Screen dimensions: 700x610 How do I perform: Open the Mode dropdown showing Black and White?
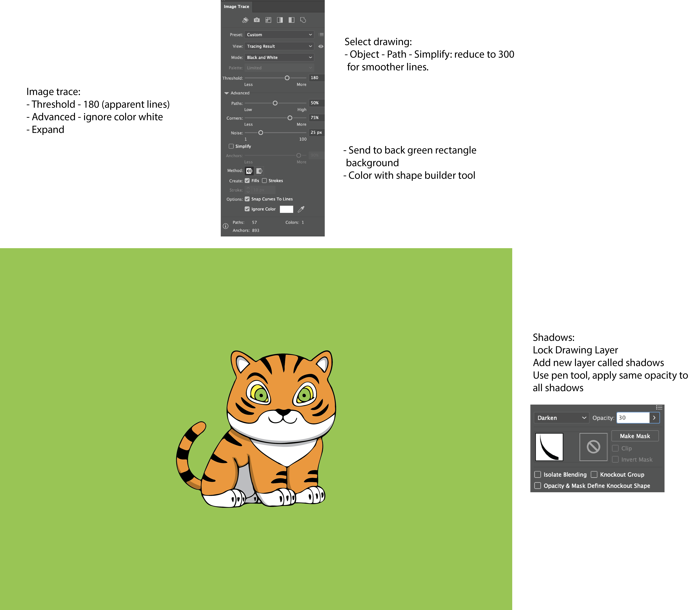point(279,57)
